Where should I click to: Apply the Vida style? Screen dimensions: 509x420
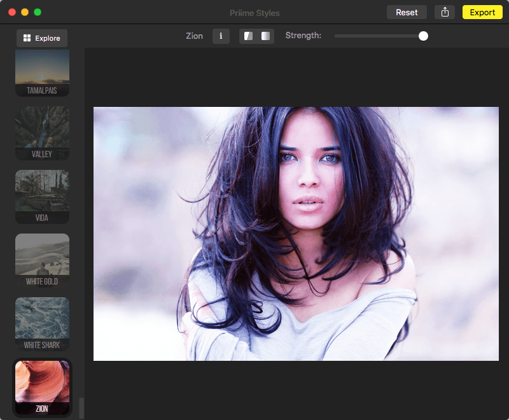pos(42,197)
